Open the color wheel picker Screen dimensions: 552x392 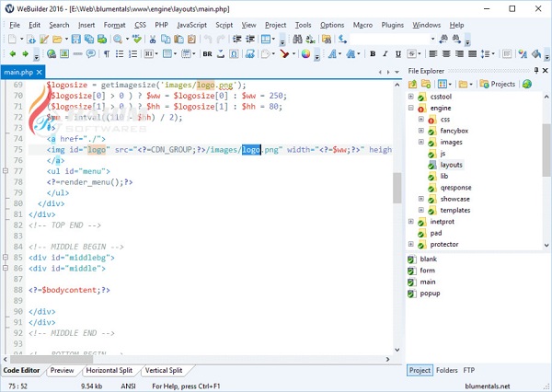pyautogui.click(x=304, y=54)
